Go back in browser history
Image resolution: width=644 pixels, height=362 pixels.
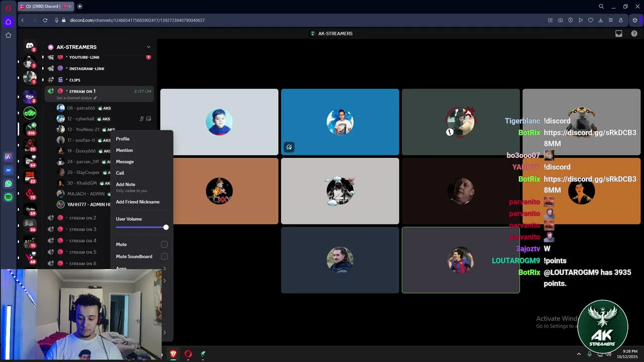pos(22,20)
